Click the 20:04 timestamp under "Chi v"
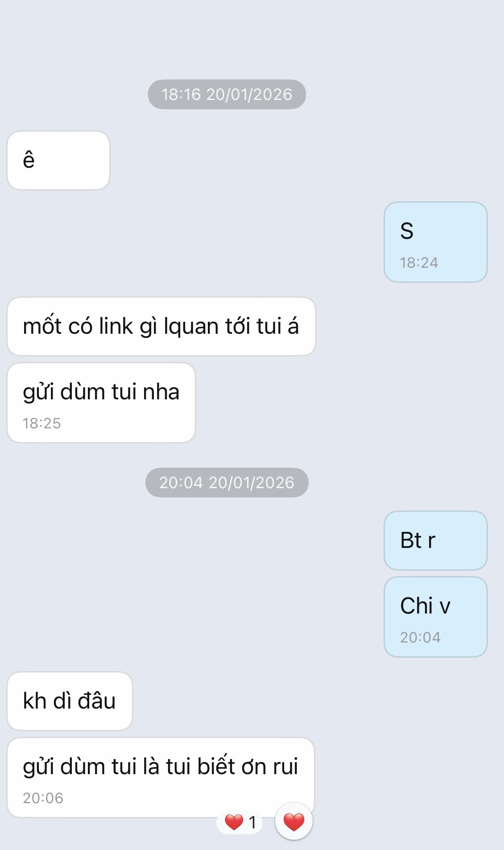Image resolution: width=504 pixels, height=850 pixels. point(420,637)
